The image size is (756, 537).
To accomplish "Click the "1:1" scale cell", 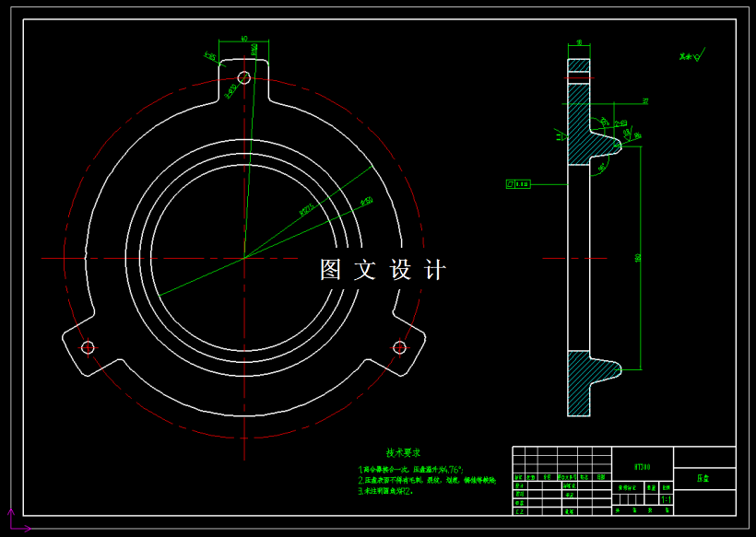I will click(666, 499).
